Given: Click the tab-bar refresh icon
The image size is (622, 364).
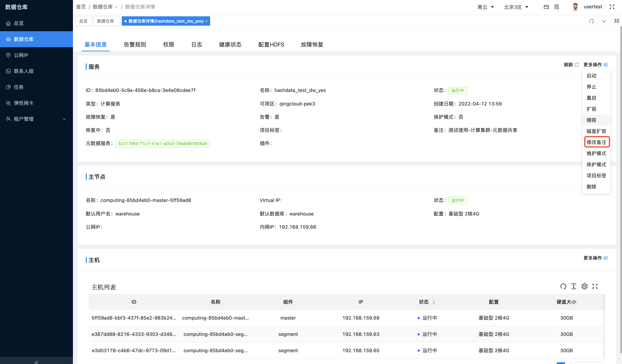Looking at the screenshot, I should (x=591, y=21).
